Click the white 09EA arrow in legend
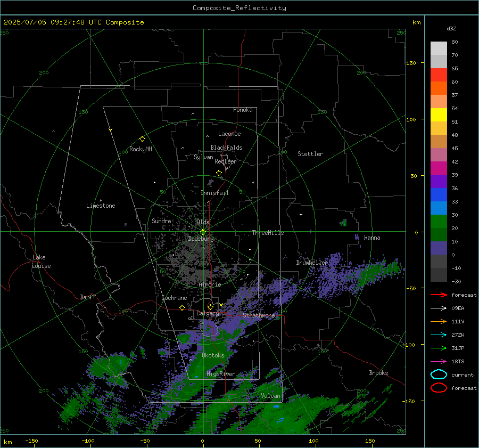This screenshot has width=479, height=448. pyautogui.click(x=439, y=308)
